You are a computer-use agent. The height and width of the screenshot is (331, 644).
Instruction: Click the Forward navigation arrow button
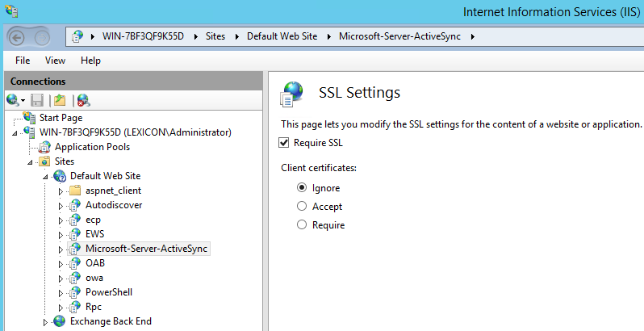point(42,38)
